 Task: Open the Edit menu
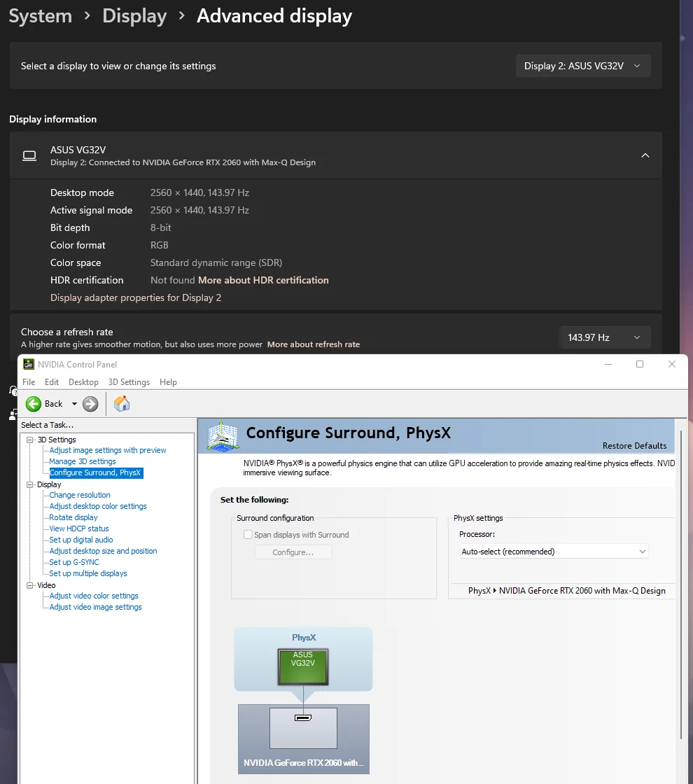point(52,382)
